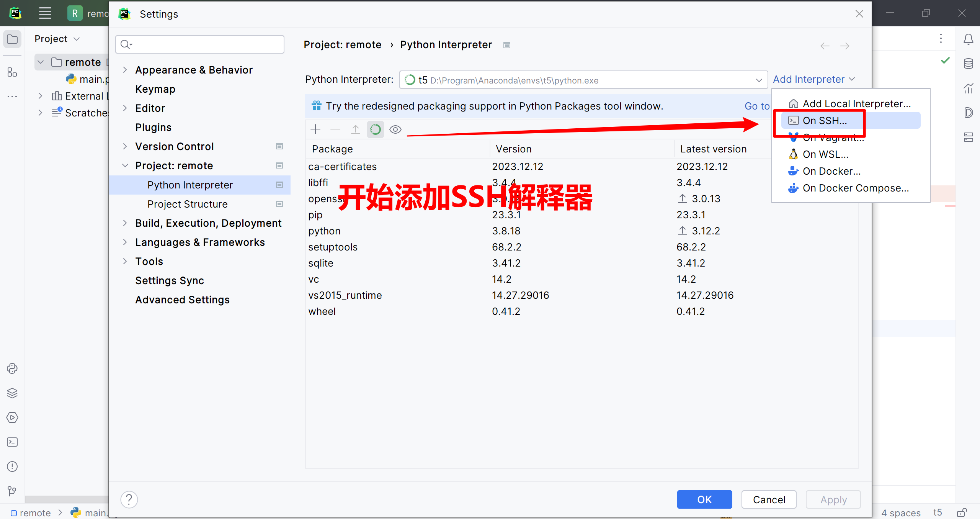Click the uninstall package minus icon

click(x=335, y=129)
